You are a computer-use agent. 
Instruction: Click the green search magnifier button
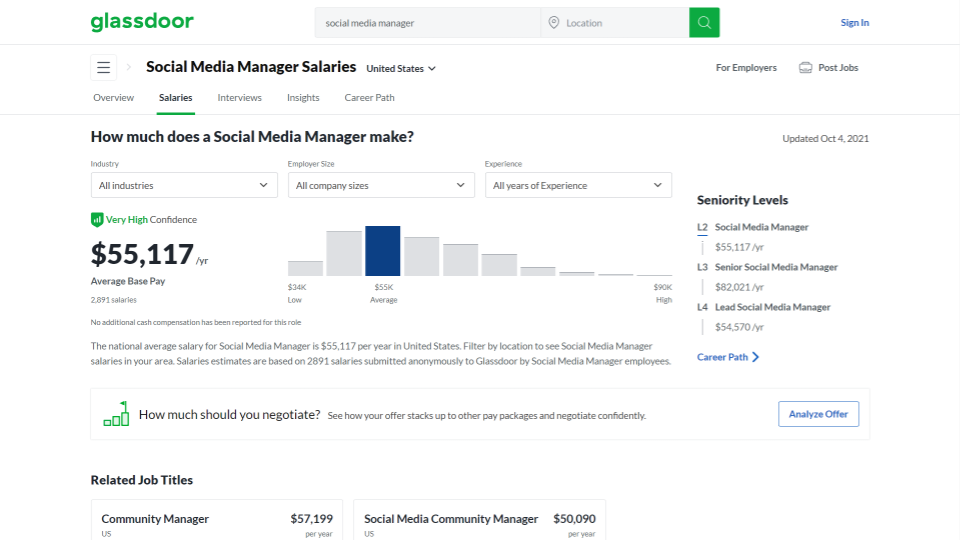point(704,23)
